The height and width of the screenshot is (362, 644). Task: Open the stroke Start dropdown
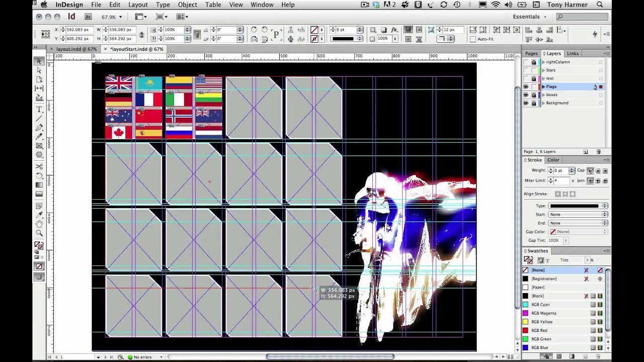click(578, 215)
